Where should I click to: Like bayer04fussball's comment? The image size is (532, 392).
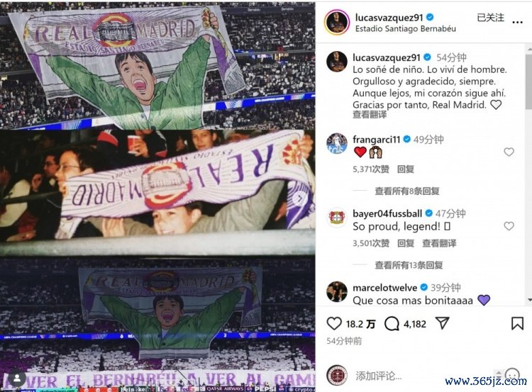[x=509, y=226]
